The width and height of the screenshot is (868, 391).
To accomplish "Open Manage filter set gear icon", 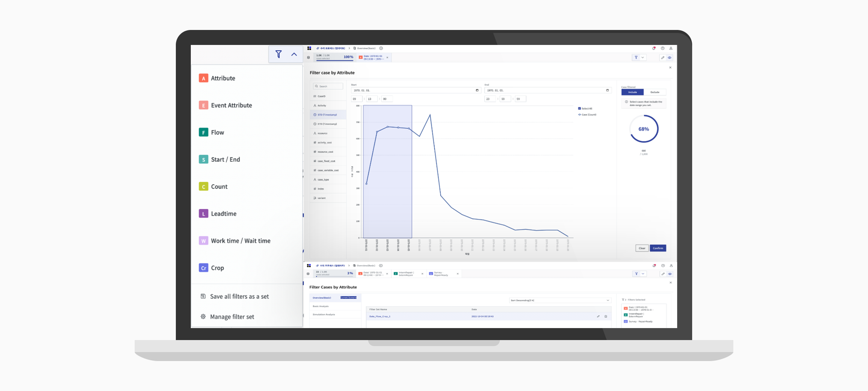I will coord(203,317).
